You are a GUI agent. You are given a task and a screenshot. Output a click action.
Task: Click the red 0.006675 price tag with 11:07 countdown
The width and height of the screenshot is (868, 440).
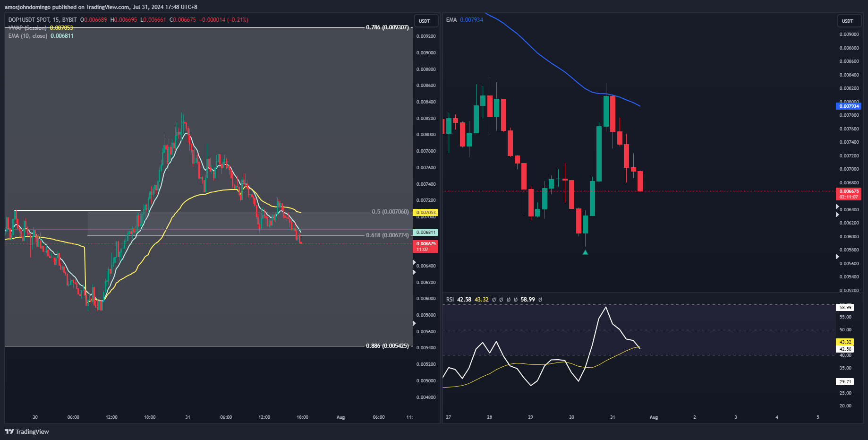[x=425, y=247]
